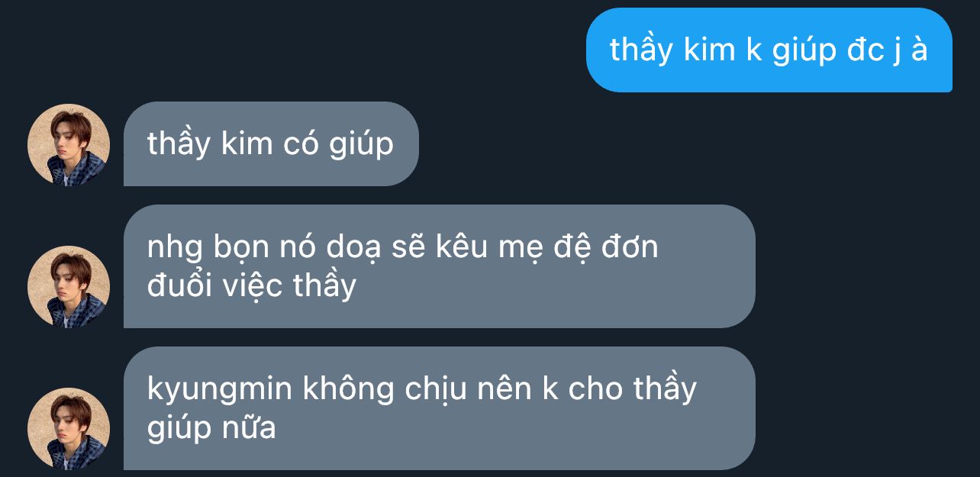This screenshot has width=980, height=477.
Task: Click "thầy kim" in the outgoing blue message
Action: point(672,50)
